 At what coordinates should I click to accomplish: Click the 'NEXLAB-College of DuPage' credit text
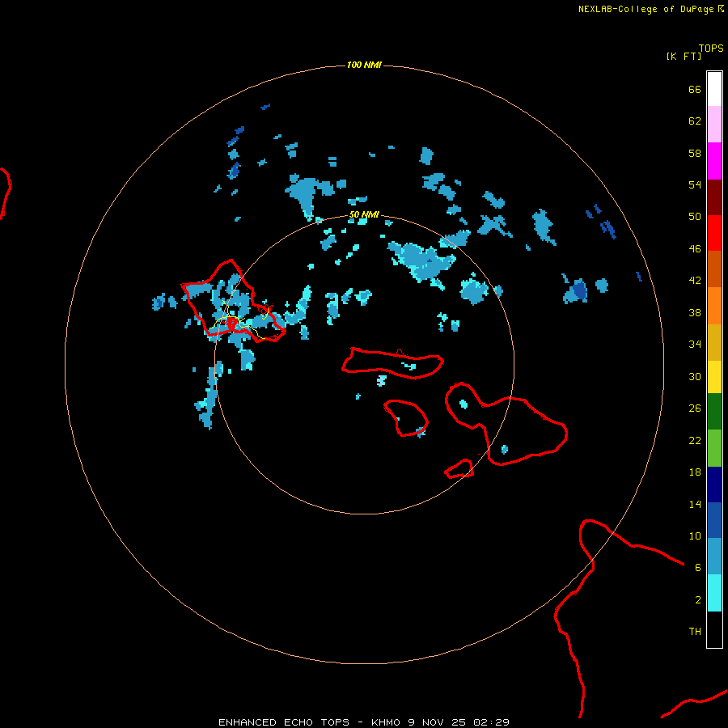(645, 9)
